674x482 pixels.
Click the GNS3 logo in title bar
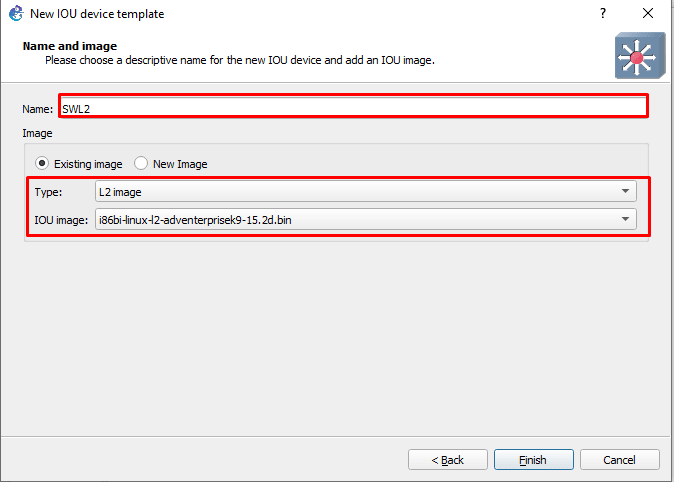click(x=16, y=13)
